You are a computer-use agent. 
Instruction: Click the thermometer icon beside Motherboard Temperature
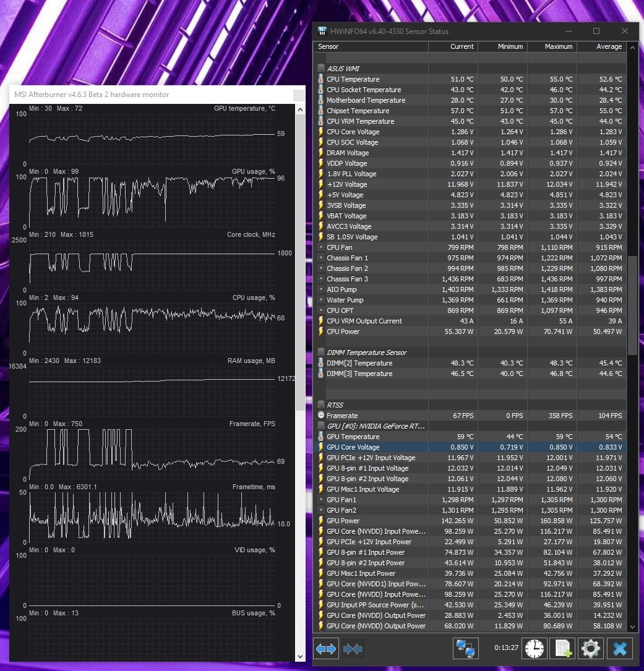click(x=320, y=100)
